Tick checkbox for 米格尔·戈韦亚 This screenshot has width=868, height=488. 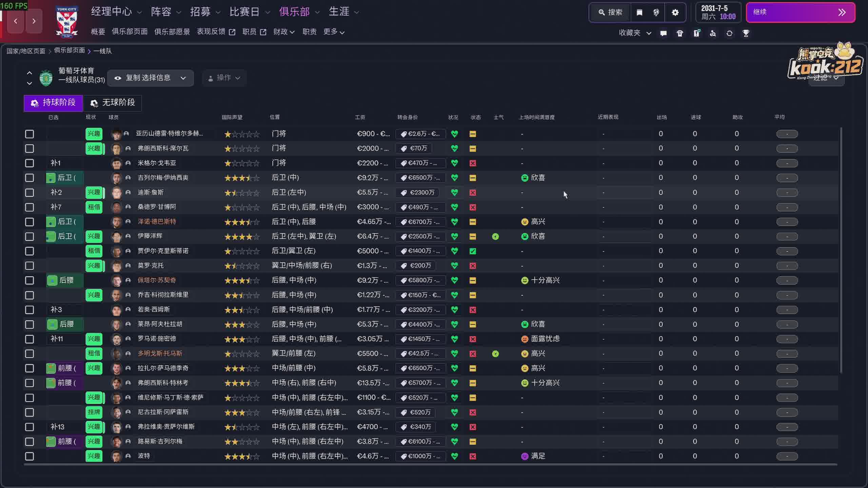29,163
